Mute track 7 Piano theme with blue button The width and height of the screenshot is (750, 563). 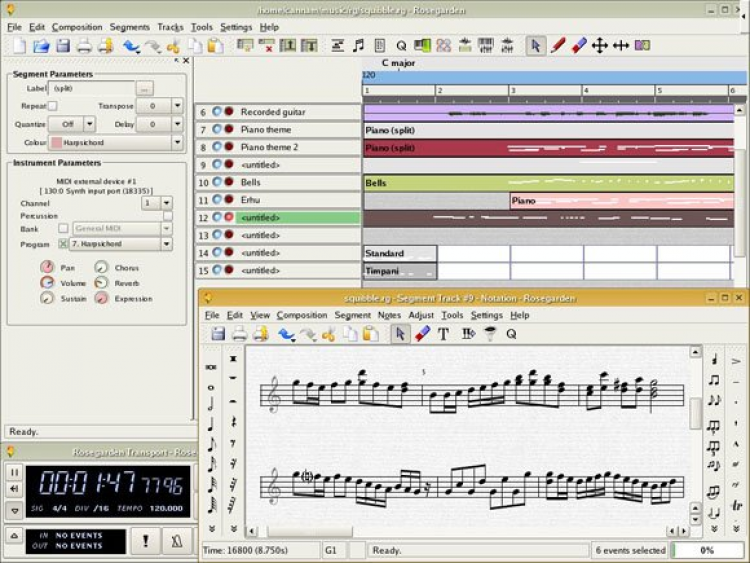click(216, 130)
